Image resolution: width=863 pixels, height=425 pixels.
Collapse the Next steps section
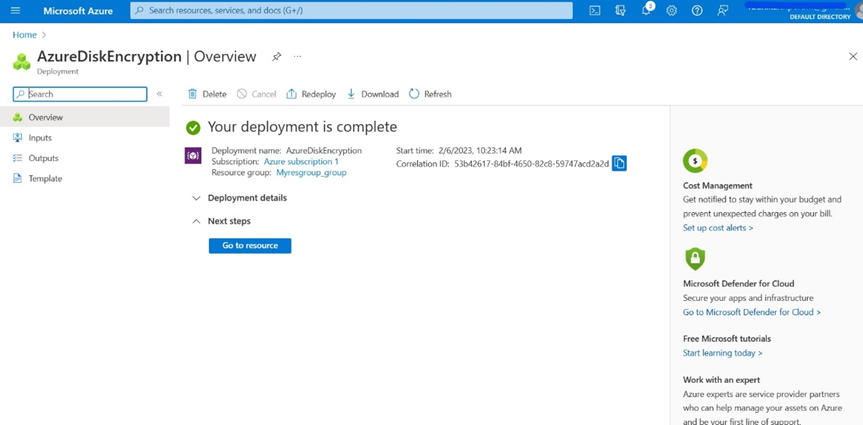click(221, 221)
